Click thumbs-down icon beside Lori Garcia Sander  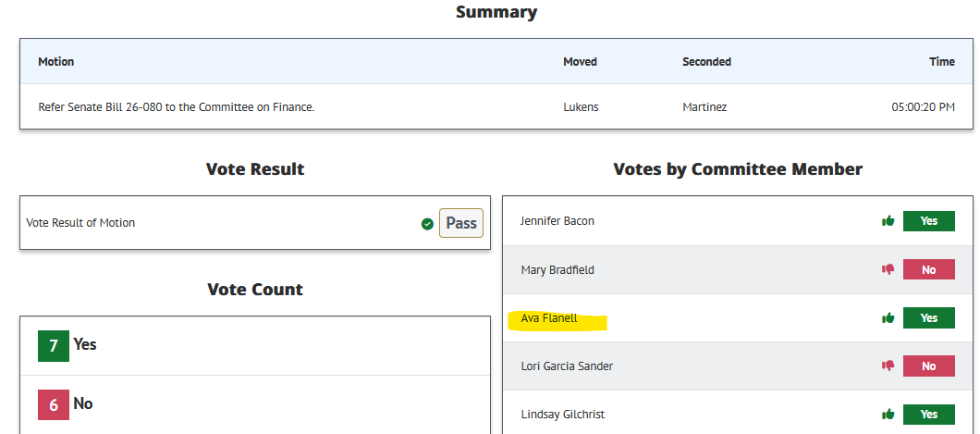888,366
